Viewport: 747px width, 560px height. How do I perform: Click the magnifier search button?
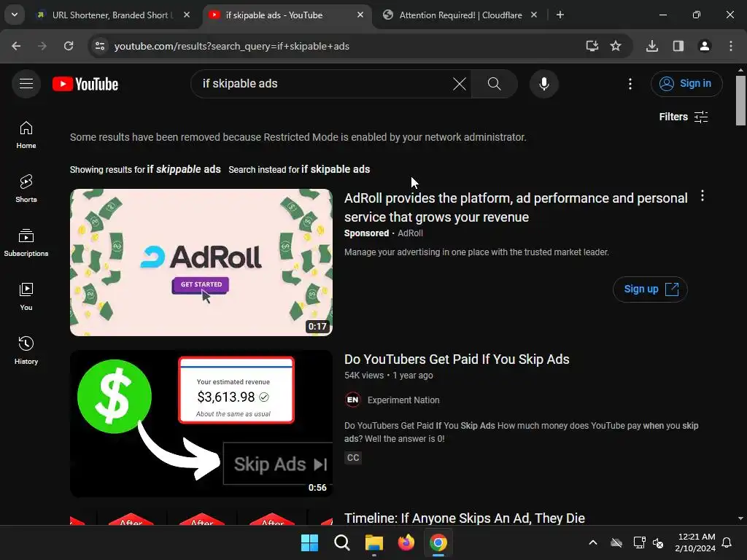(x=494, y=84)
